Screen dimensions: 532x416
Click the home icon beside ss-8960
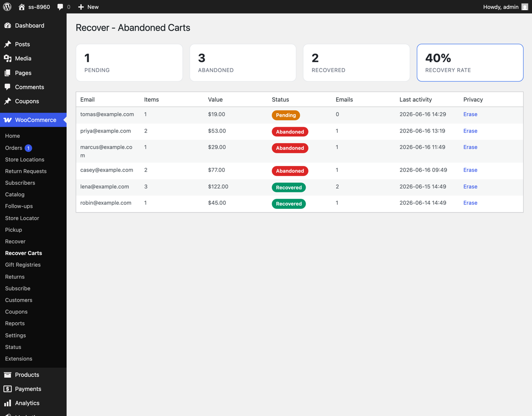tap(22, 7)
